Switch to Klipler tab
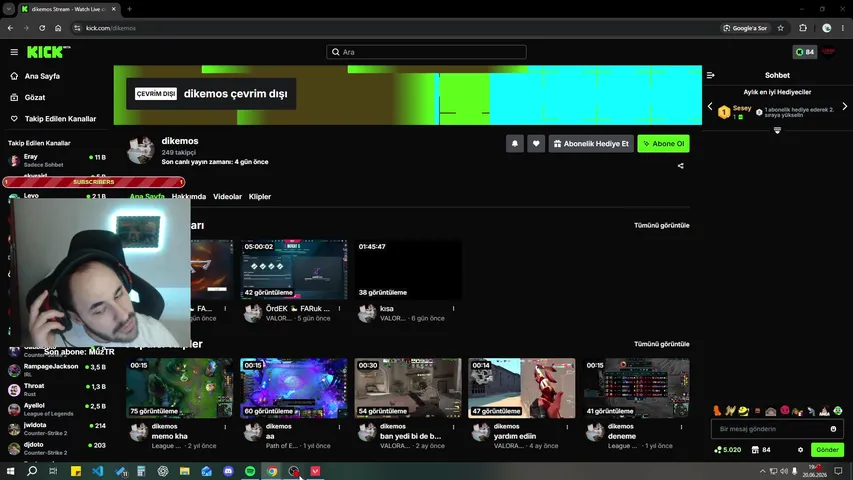The image size is (853, 480). [x=259, y=196]
